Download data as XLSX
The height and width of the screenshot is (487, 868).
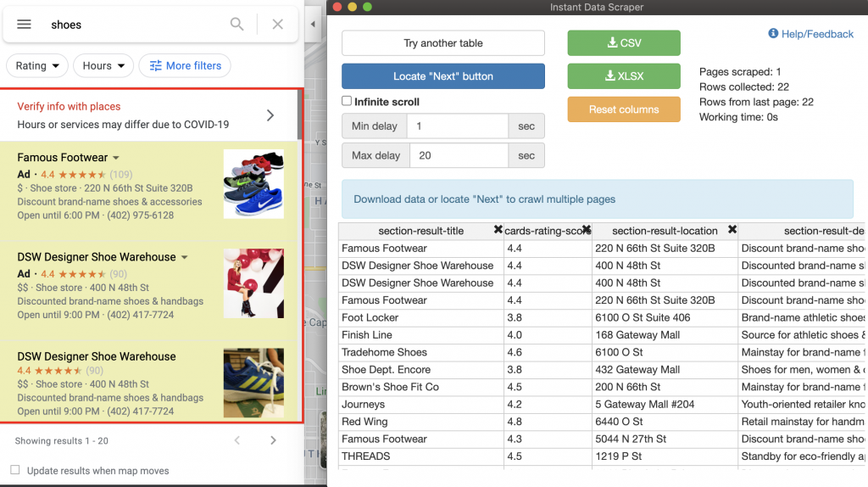(623, 76)
